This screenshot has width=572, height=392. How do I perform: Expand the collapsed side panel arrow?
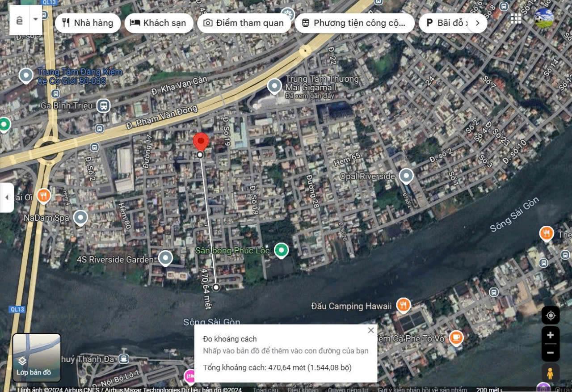point(7,197)
